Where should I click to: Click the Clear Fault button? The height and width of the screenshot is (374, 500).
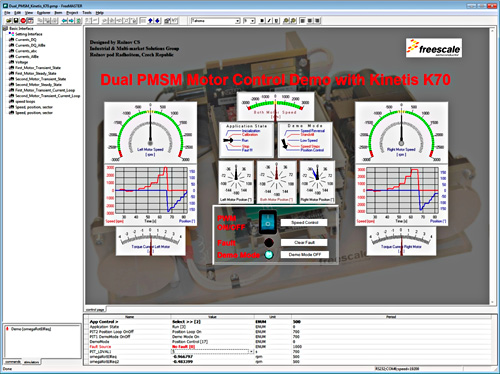[304, 243]
